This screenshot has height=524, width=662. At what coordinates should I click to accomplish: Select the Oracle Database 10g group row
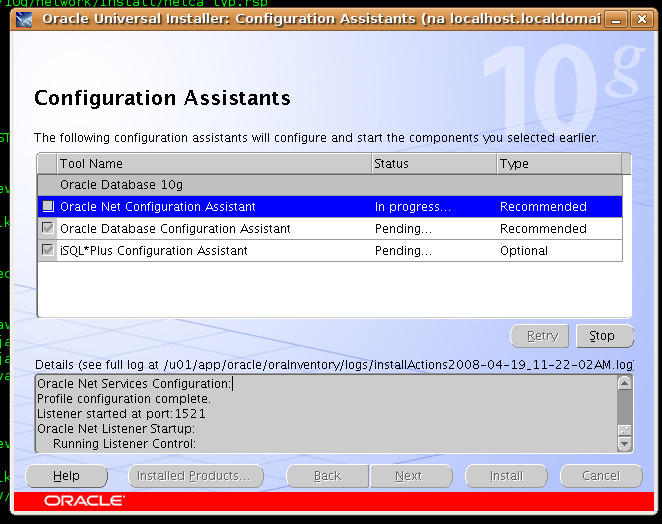tap(330, 185)
